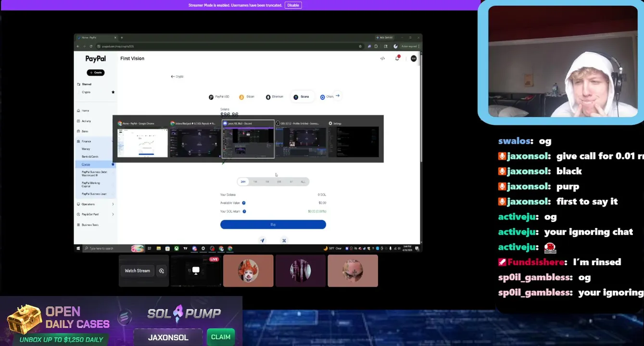Click the Windows taskbar search box
644x346 pixels.
[x=114, y=248]
